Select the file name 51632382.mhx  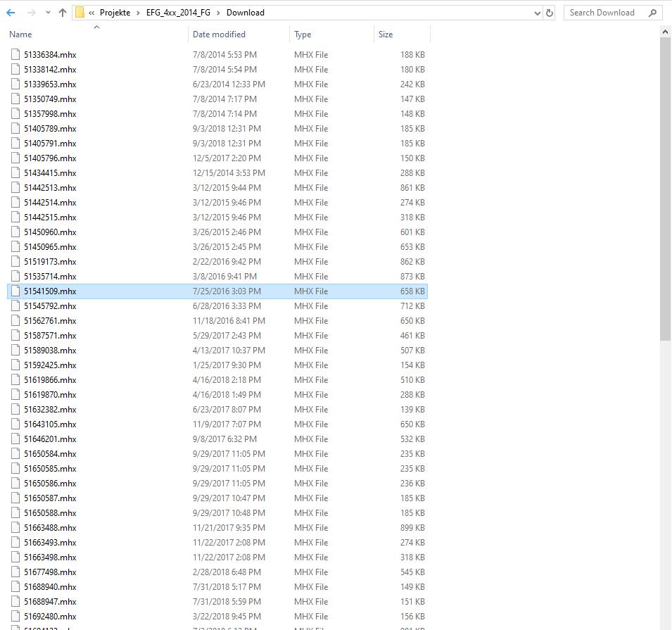[50, 410]
